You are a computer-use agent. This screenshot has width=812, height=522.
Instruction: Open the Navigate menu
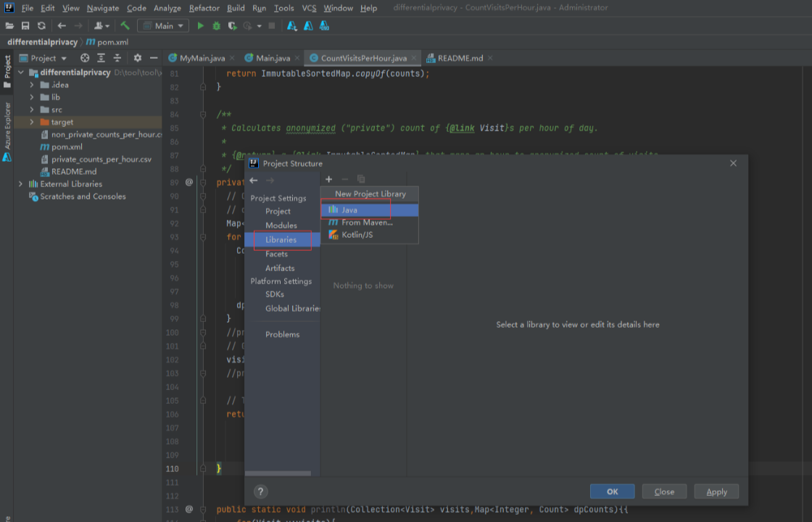pos(102,8)
